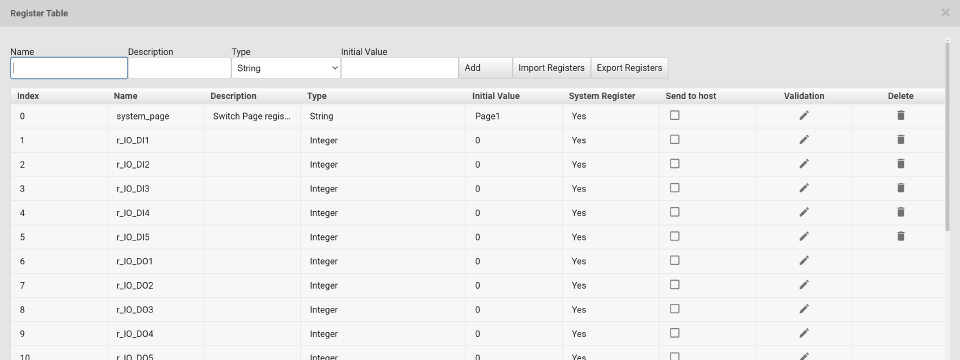Select the index 9 cell

point(59,334)
